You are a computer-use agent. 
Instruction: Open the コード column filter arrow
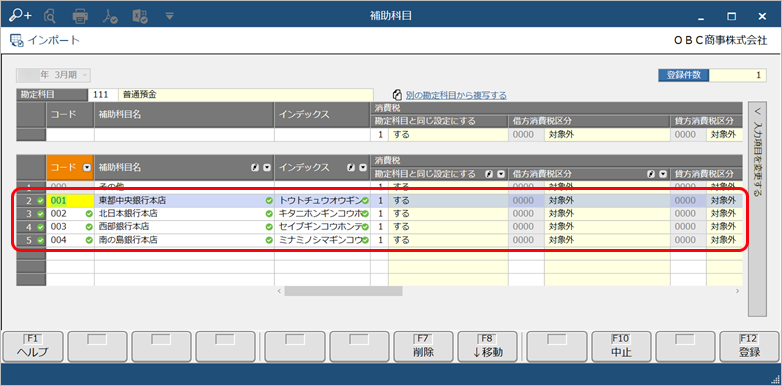[x=87, y=168]
